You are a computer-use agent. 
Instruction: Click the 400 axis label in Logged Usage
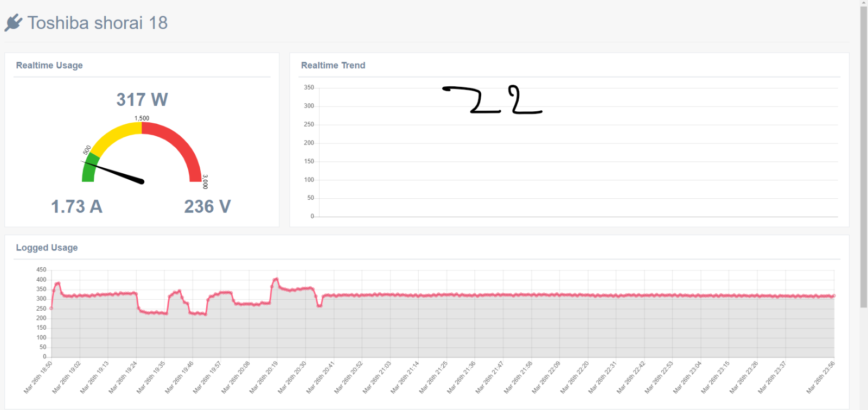[x=41, y=279]
